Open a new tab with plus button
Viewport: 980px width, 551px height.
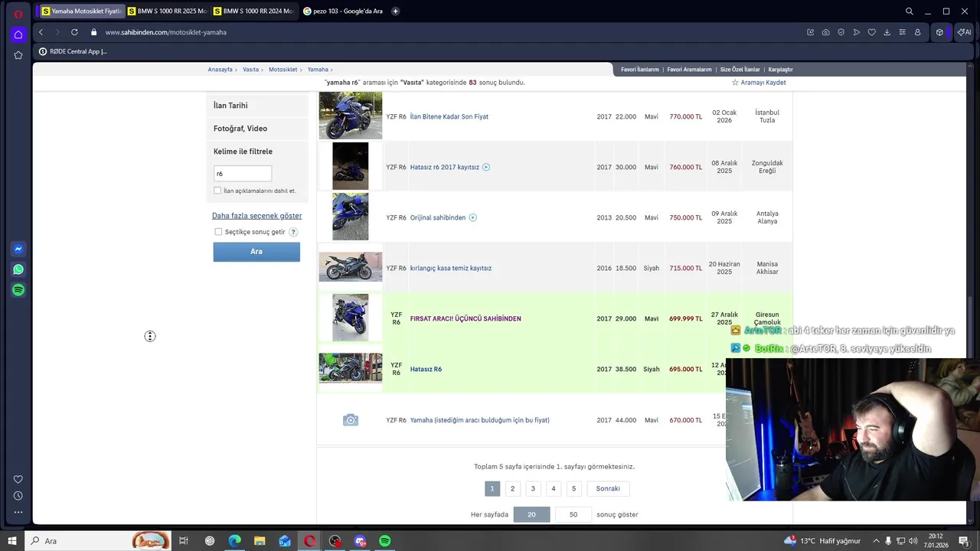(x=395, y=11)
